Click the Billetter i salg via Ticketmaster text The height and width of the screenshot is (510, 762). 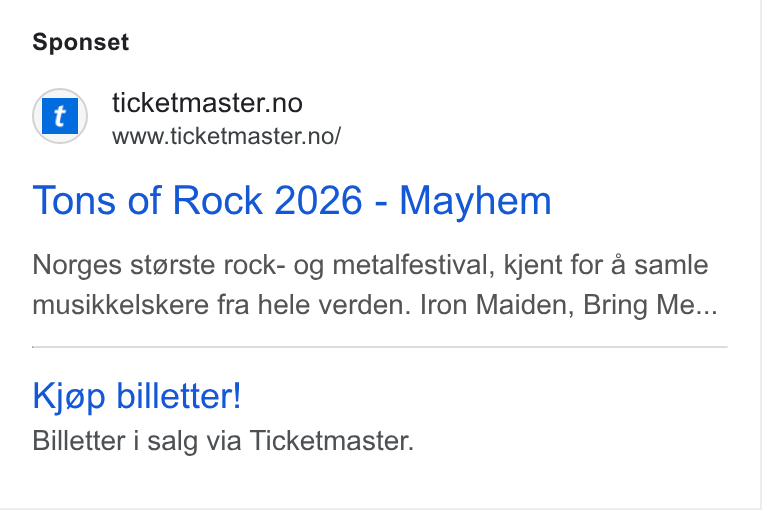223,441
